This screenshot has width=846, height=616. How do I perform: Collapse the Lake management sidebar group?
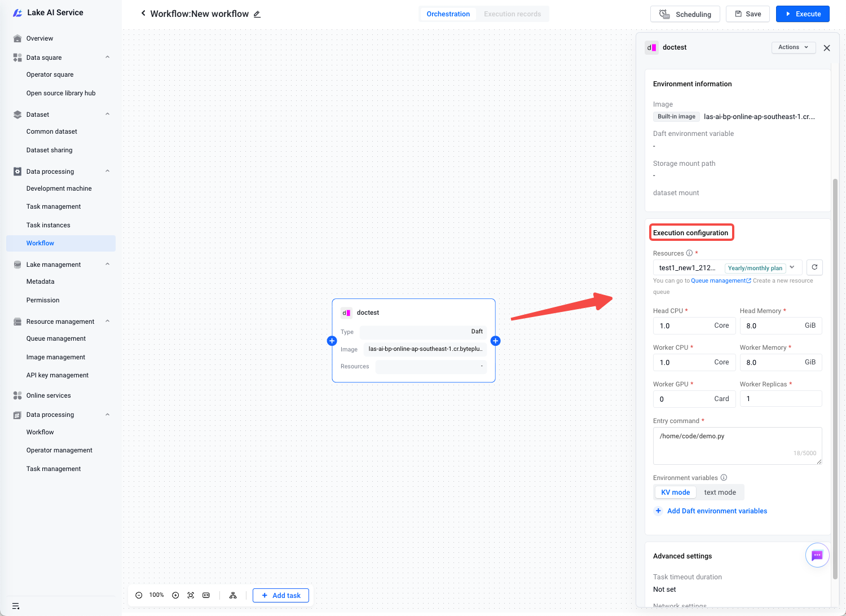(x=107, y=265)
